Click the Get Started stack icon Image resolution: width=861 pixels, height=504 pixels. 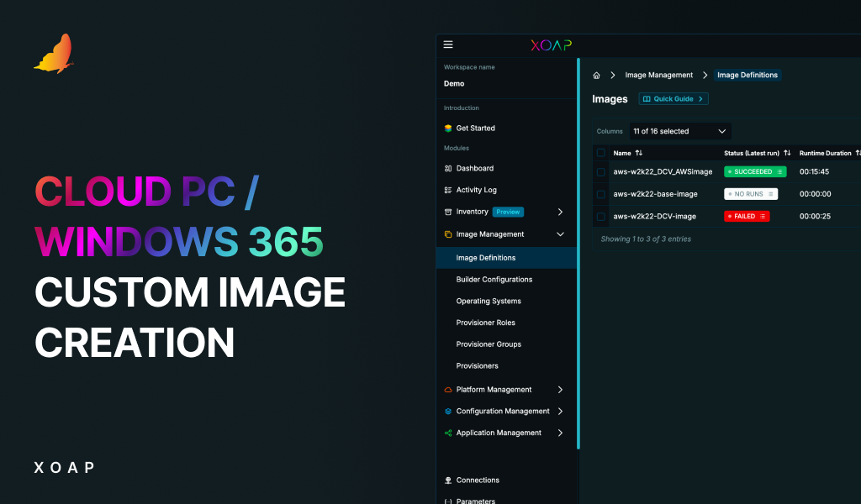448,129
